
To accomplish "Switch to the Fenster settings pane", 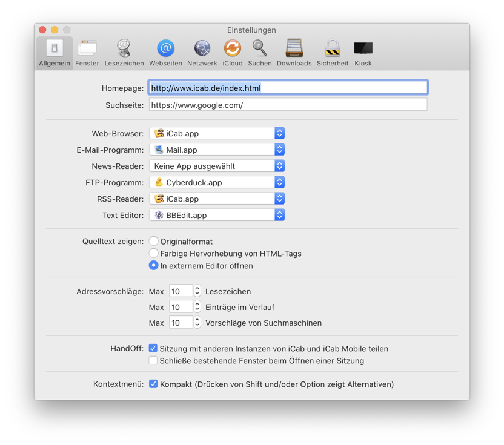I will [87, 53].
